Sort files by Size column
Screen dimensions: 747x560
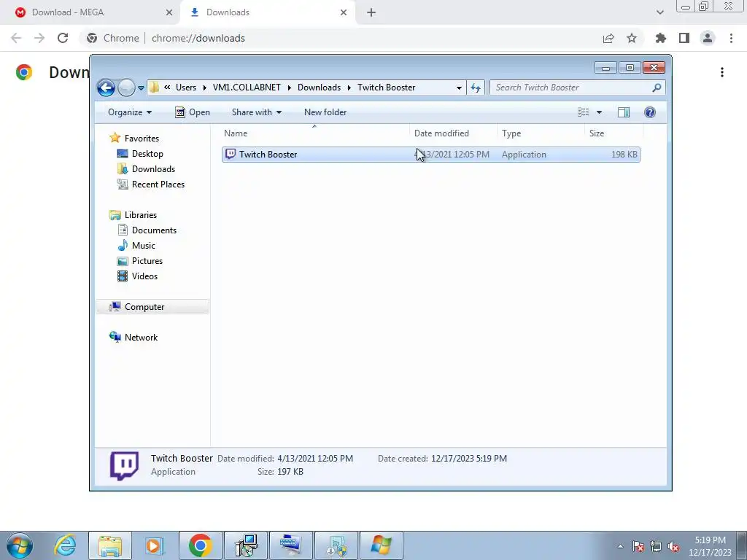pos(614,133)
